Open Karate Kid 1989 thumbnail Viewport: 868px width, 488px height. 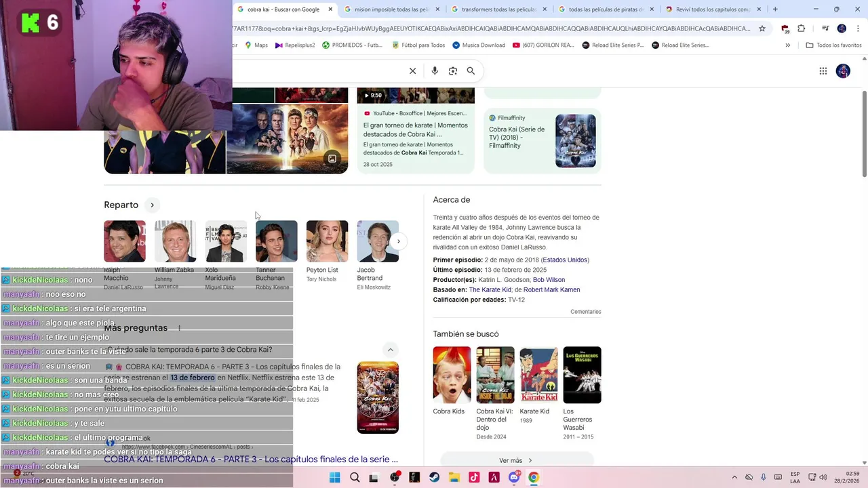(538, 375)
